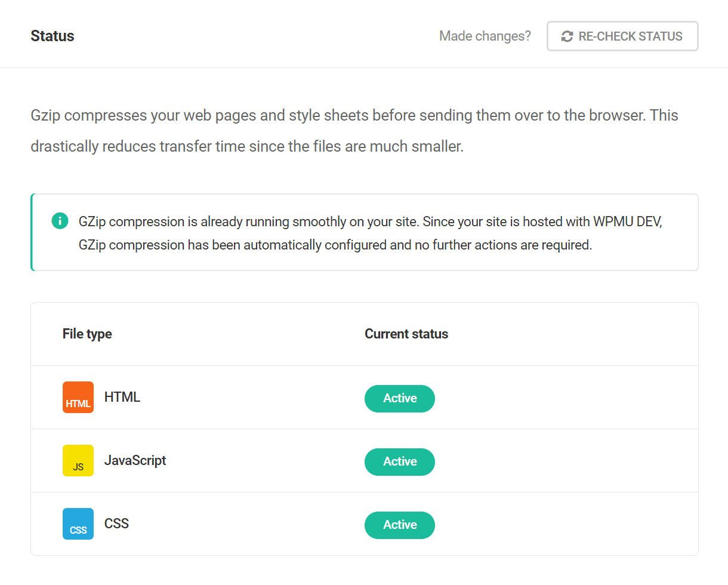Image resolution: width=728 pixels, height=585 pixels.
Task: Select the CSS file type label
Action: [117, 524]
